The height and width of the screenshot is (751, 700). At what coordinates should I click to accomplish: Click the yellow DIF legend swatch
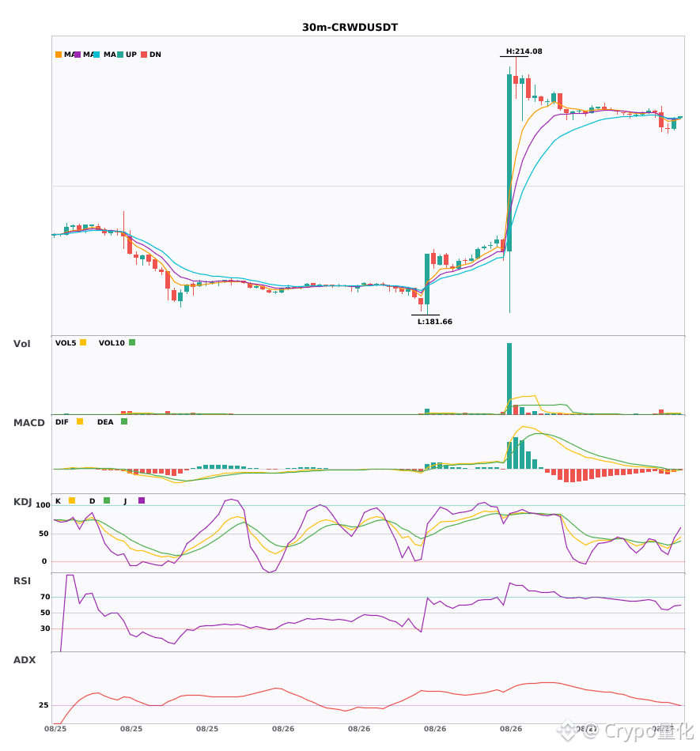[x=80, y=421]
